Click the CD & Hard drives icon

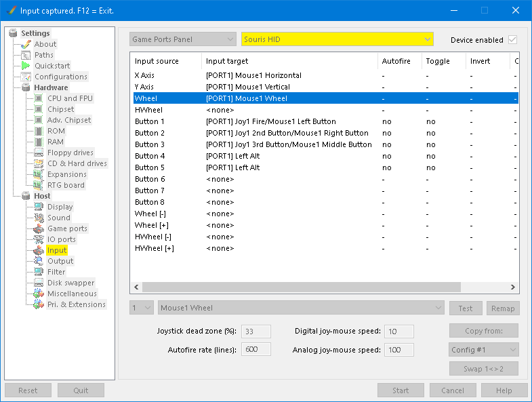click(x=39, y=163)
